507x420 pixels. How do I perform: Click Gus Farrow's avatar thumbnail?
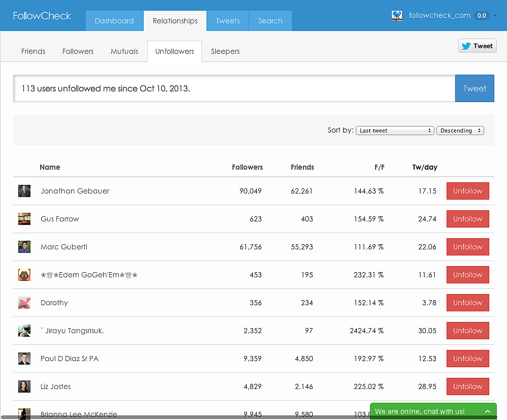pyautogui.click(x=24, y=219)
